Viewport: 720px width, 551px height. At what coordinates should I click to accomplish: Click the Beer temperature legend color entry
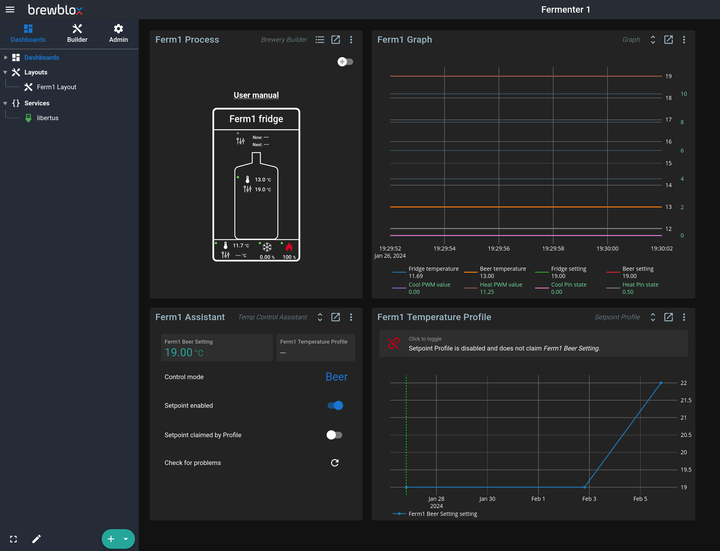point(470,269)
